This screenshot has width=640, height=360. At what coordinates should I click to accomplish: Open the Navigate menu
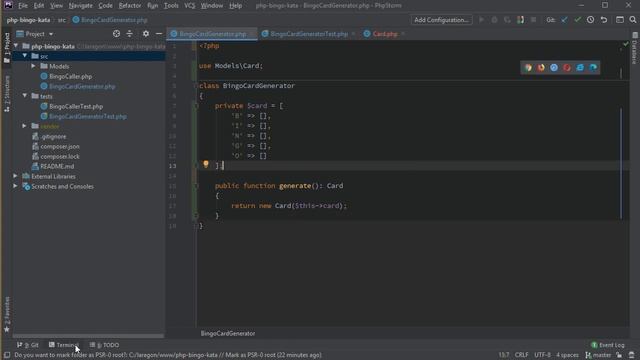pyautogui.click(x=80, y=6)
